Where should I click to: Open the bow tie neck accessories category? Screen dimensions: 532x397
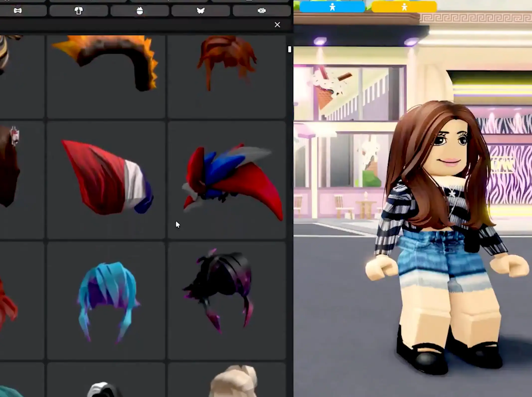[x=18, y=11]
